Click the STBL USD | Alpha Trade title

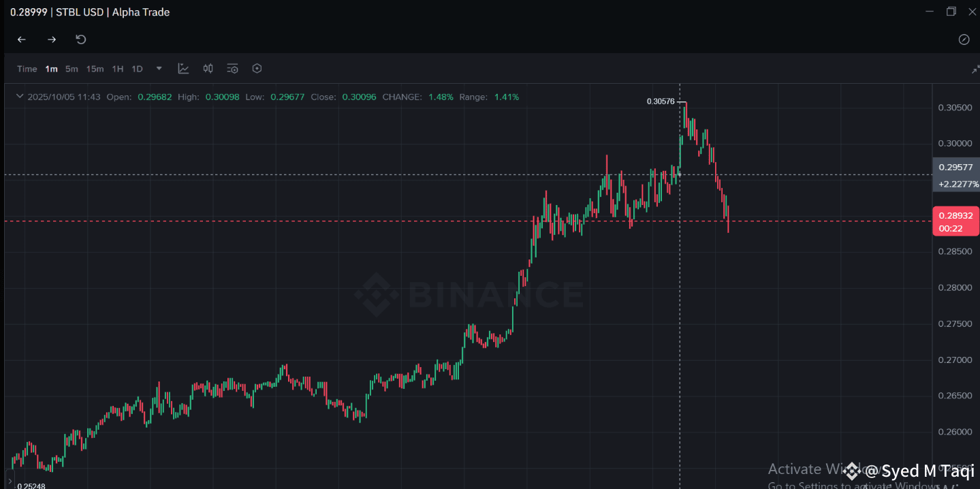[113, 12]
